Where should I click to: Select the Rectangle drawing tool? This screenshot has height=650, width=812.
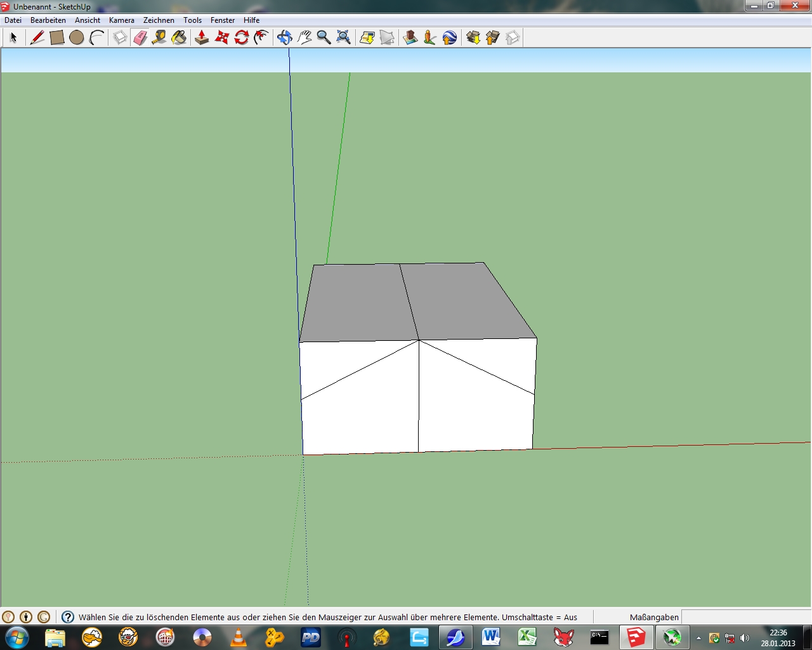pyautogui.click(x=57, y=37)
